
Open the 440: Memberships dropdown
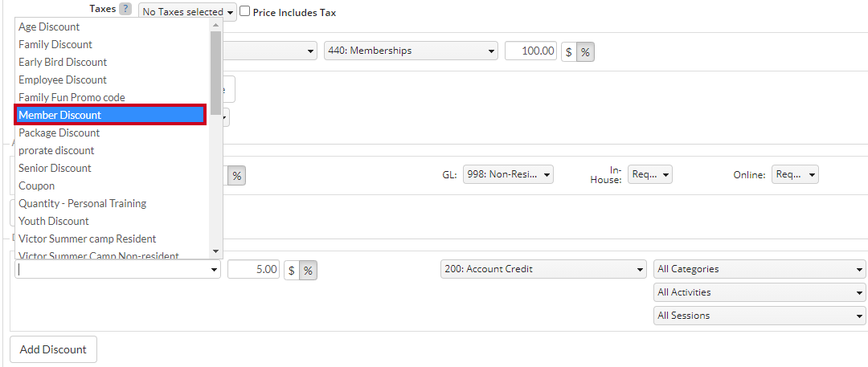[x=410, y=51]
